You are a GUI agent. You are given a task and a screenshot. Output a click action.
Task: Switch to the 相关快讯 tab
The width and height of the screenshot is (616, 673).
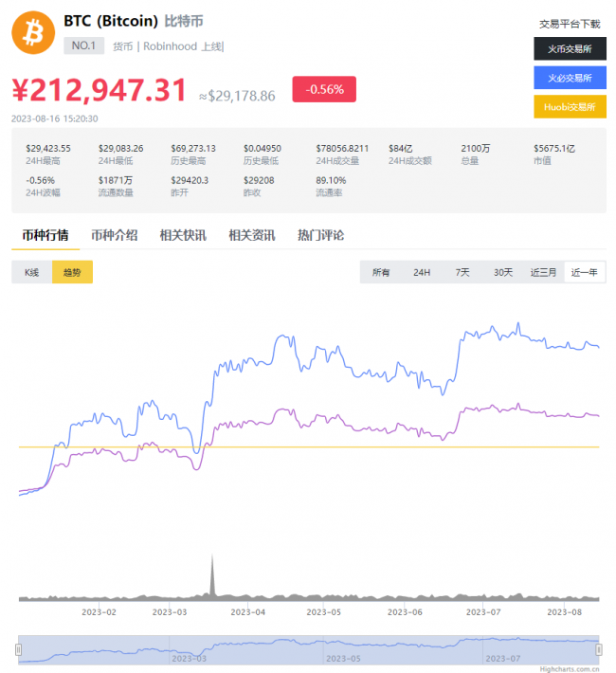pyautogui.click(x=183, y=235)
